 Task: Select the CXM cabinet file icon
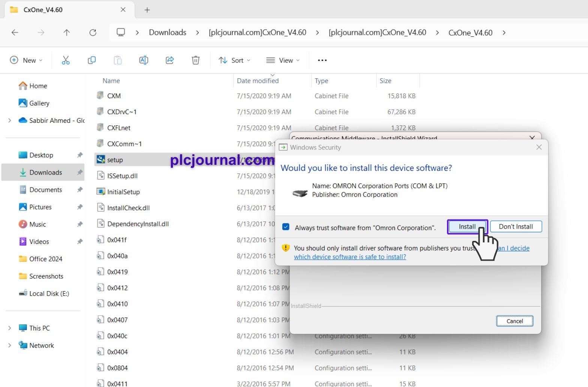(100, 96)
